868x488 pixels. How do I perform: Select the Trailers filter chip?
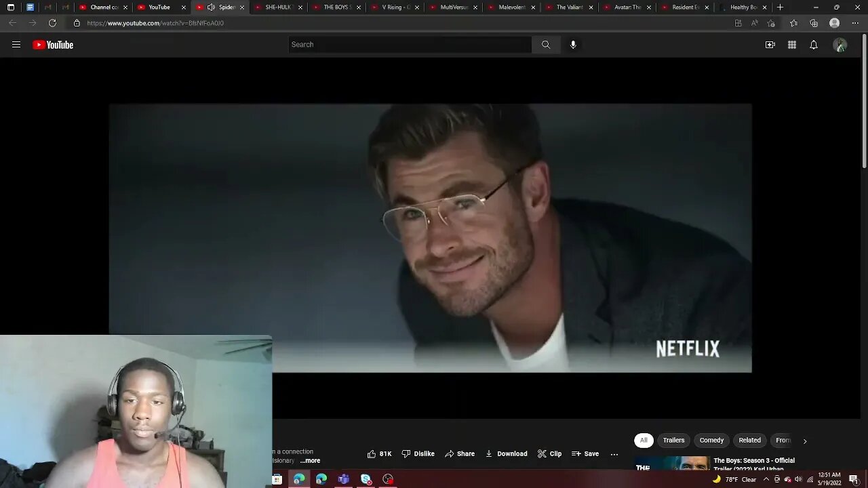pyautogui.click(x=673, y=441)
